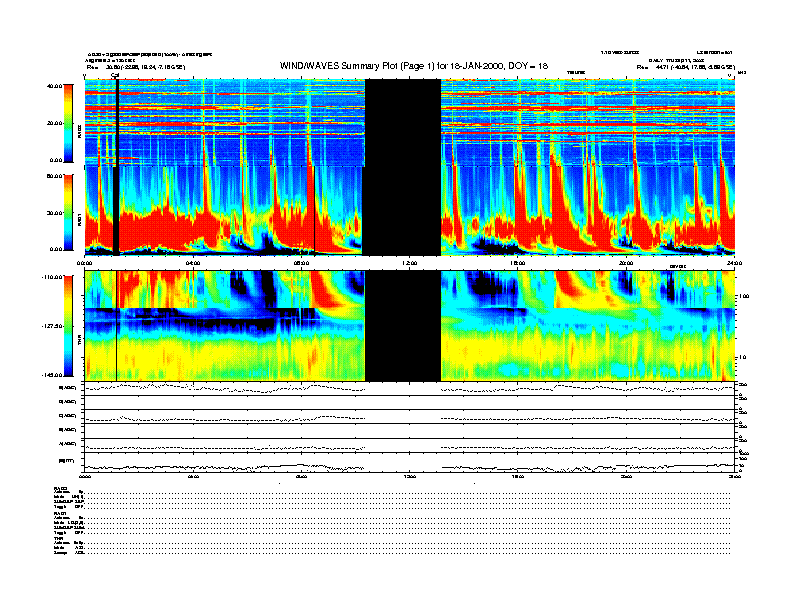Click the -127.50 label on TNR color scale

53,326
